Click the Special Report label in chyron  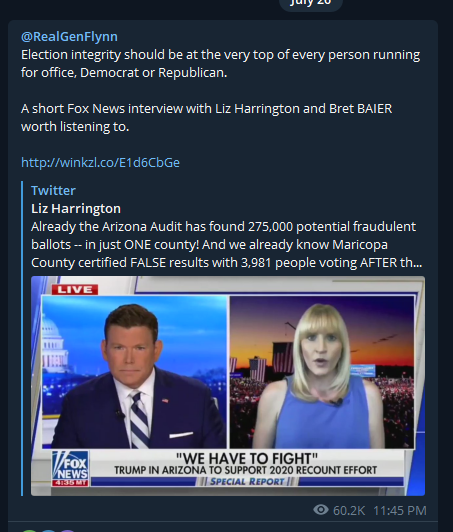pyautogui.click(x=247, y=481)
